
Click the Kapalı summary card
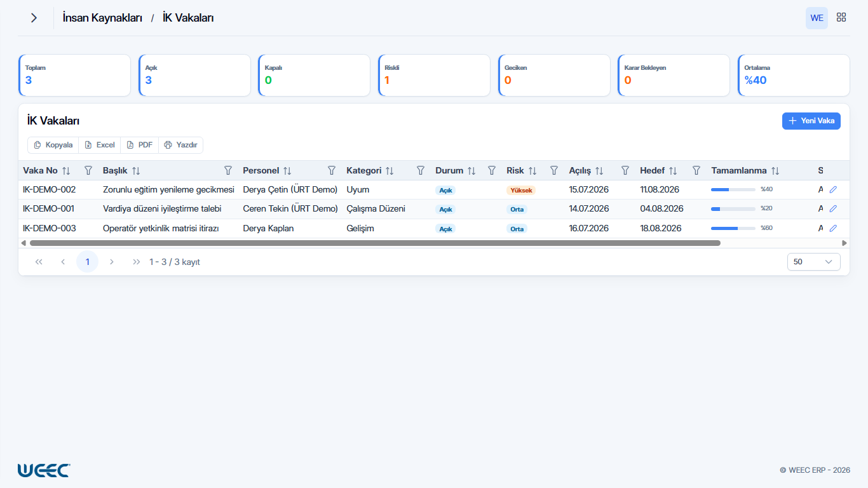tap(314, 76)
